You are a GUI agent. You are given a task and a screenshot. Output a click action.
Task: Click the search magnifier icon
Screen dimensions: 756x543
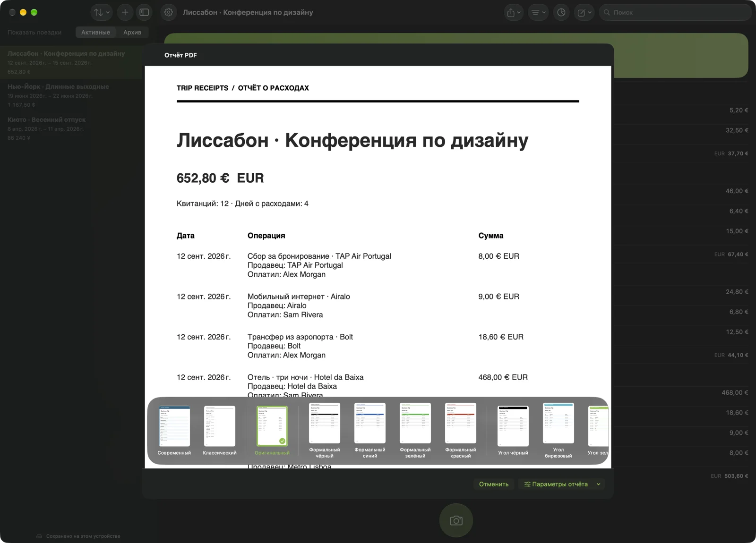click(x=607, y=13)
